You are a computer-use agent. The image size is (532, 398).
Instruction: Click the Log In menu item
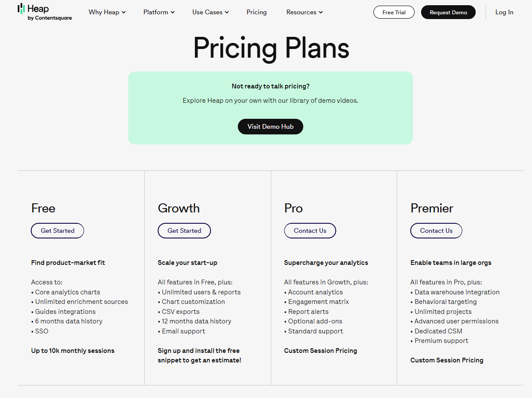tap(504, 12)
